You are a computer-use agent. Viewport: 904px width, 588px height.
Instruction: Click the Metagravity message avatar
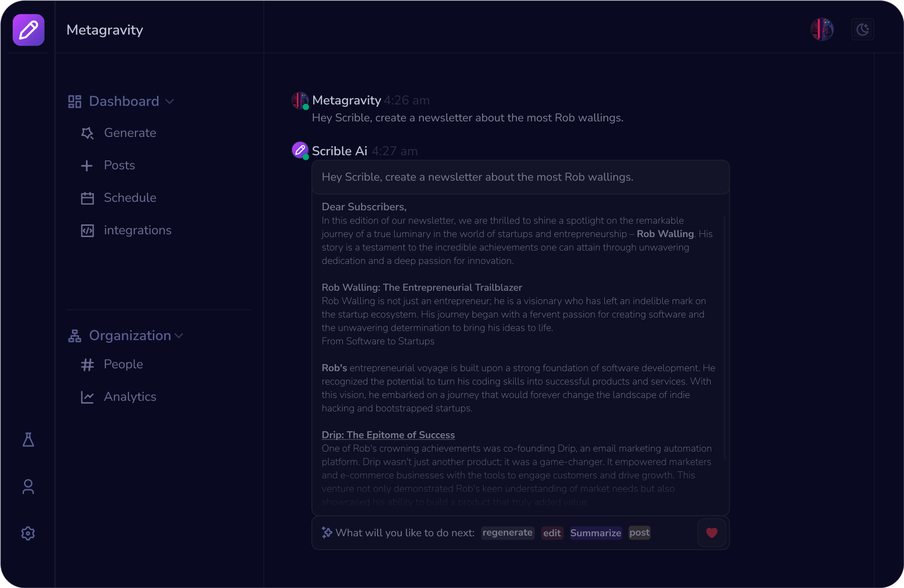[300, 101]
